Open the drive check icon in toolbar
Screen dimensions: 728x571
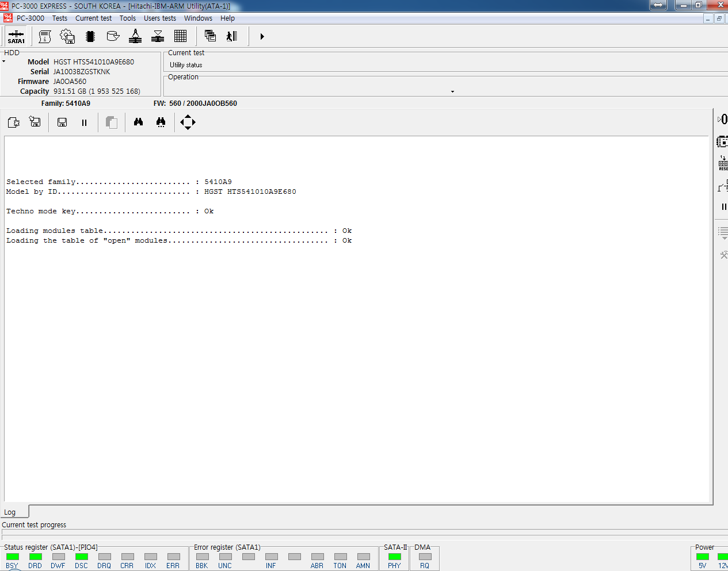point(113,36)
